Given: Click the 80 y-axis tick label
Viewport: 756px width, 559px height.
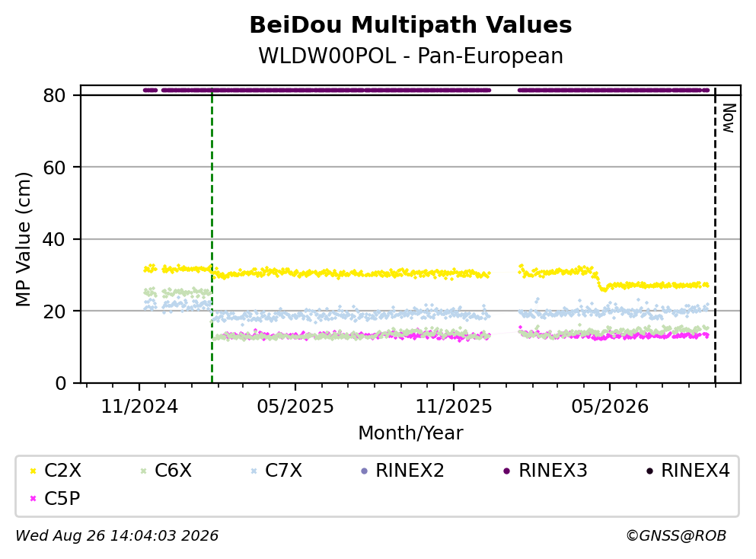Looking at the screenshot, I should [x=55, y=95].
